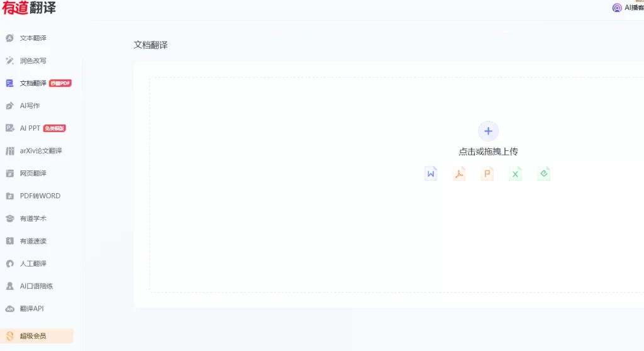Open the 文档翻译 sidebar item
Screen dimensions: 644x351
33,83
